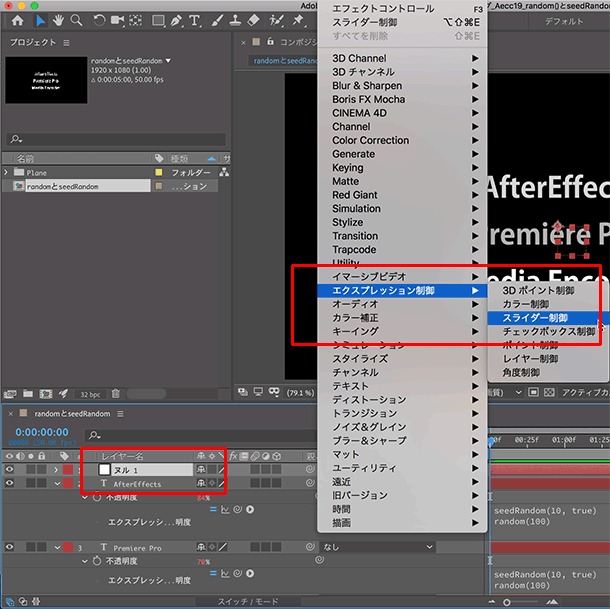This screenshot has width=610, height=609.
Task: Choose スライダー制御 from the submenu
Action: [543, 318]
